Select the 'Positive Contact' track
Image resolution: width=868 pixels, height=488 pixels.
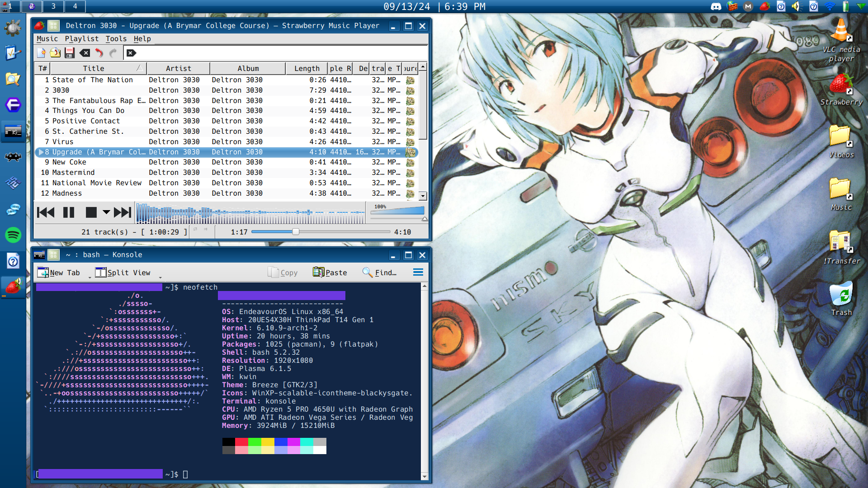(x=226, y=121)
